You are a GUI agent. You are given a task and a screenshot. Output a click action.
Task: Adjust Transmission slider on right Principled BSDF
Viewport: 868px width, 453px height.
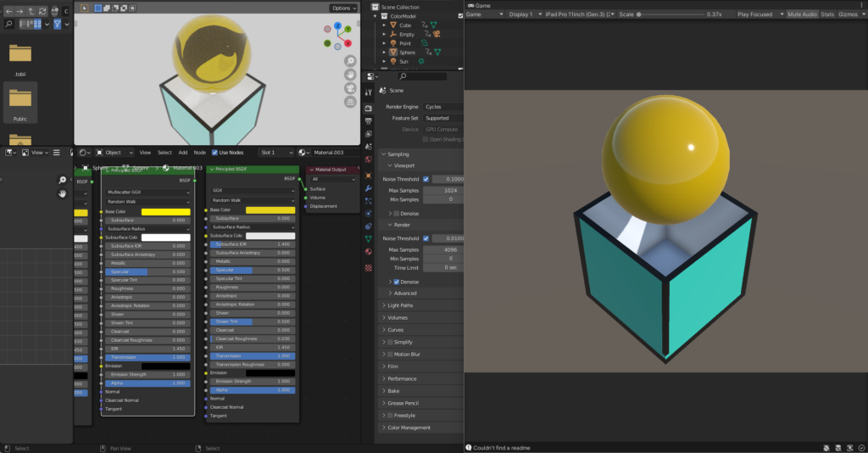[x=253, y=356]
